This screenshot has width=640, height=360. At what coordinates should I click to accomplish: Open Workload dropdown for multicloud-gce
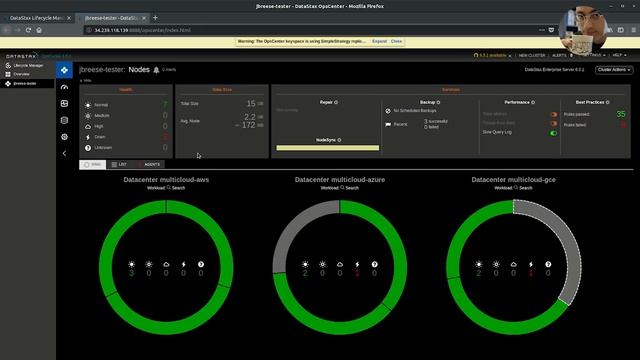click(503, 188)
